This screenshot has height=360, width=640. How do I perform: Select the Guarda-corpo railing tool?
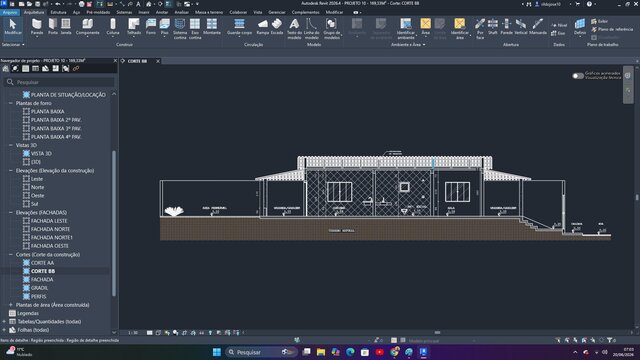239,27
